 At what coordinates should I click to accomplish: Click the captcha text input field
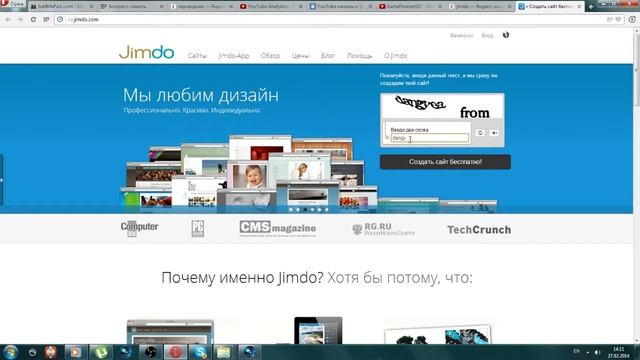430,138
